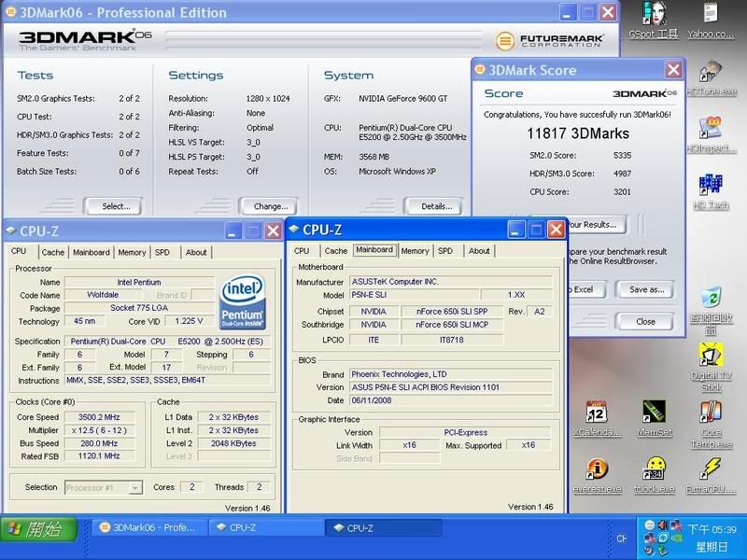Click the Excel export button
This screenshot has width=747, height=560.
587,289
